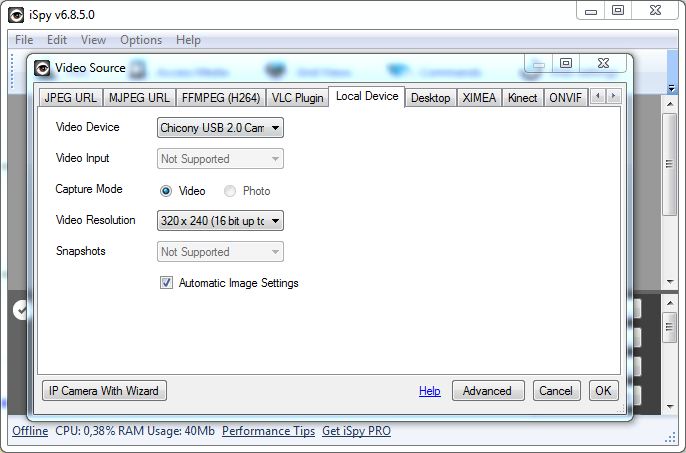Switch to the JPEG URL tab
The height and width of the screenshot is (453, 686).
[x=70, y=98]
